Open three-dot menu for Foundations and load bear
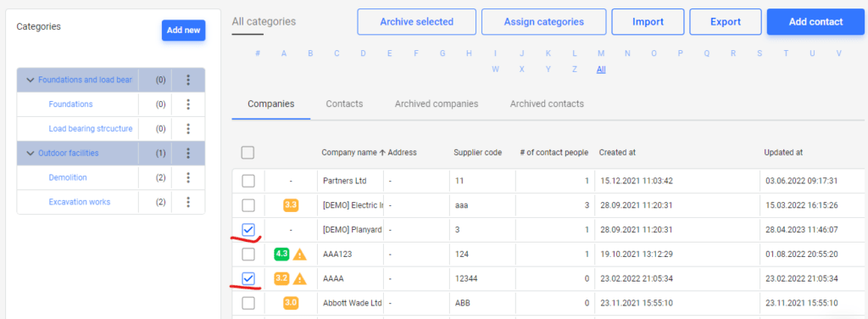The image size is (868, 319). click(x=188, y=80)
